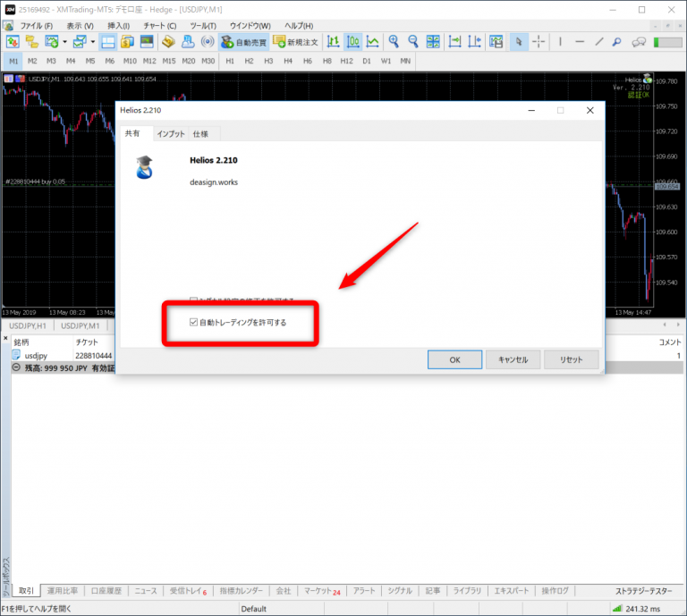Expand the profiles dropdown arrow in toolbar
The height and width of the screenshot is (616, 687).
click(92, 42)
